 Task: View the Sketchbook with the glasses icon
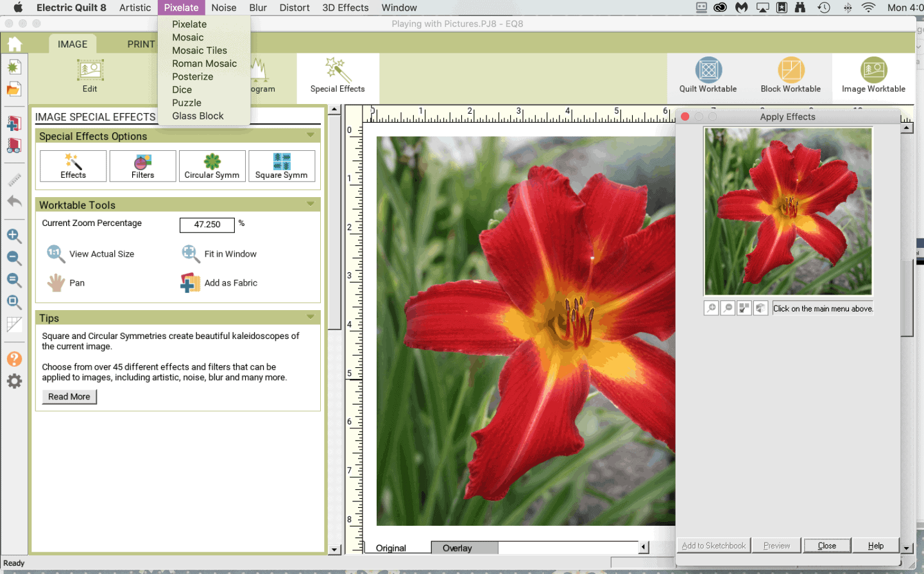point(14,145)
